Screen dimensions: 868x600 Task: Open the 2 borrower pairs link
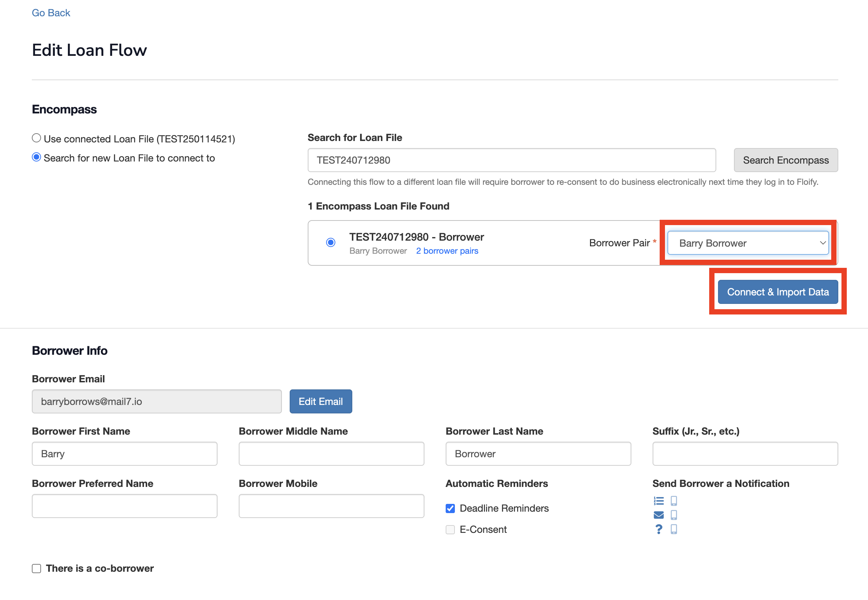(447, 251)
